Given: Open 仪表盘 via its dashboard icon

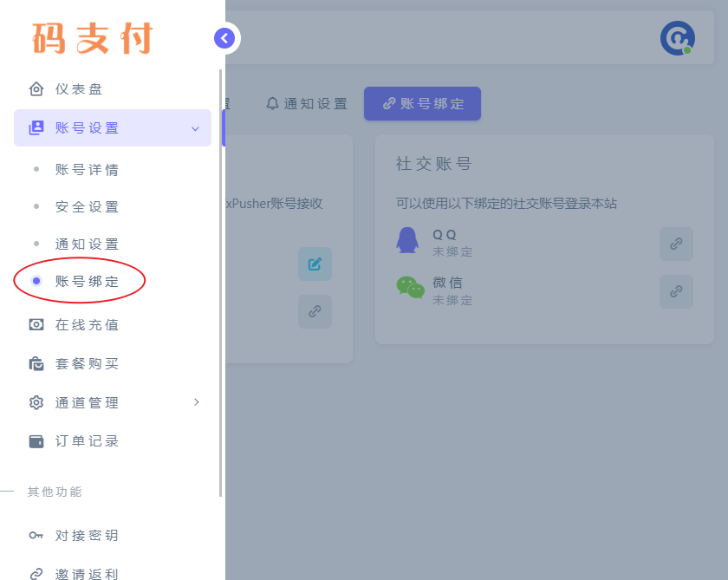Looking at the screenshot, I should tap(35, 88).
